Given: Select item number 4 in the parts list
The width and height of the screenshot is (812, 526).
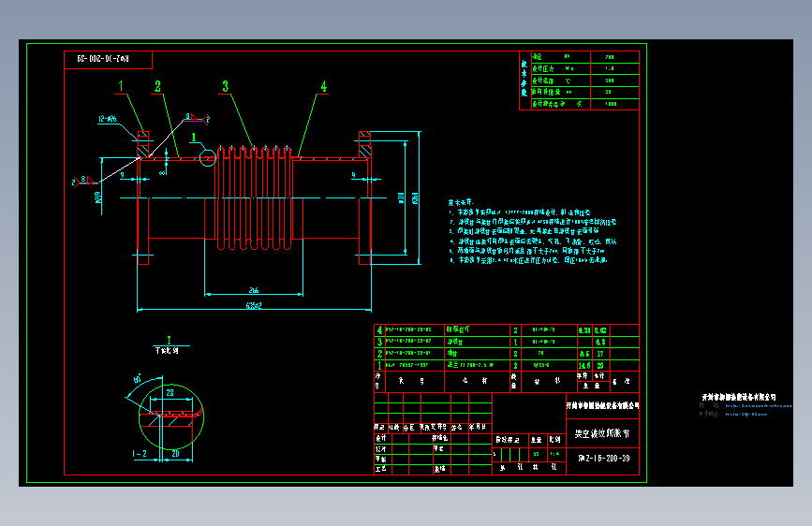Looking at the screenshot, I should 379,329.
